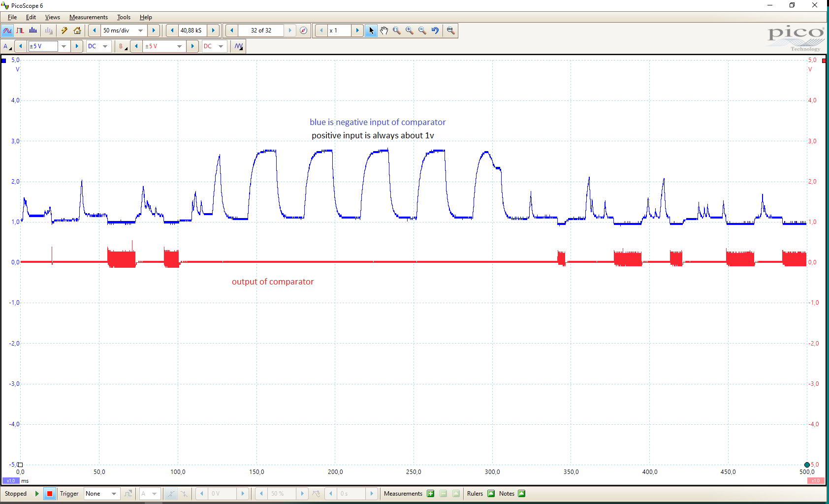The image size is (829, 504).
Task: Select Scope Mode icon
Action: point(7,31)
